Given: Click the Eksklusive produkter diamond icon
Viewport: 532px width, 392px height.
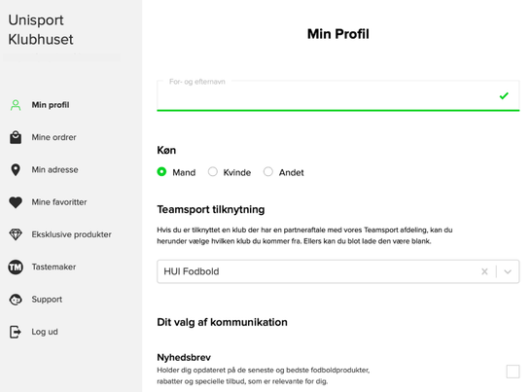Looking at the screenshot, I should 16,234.
